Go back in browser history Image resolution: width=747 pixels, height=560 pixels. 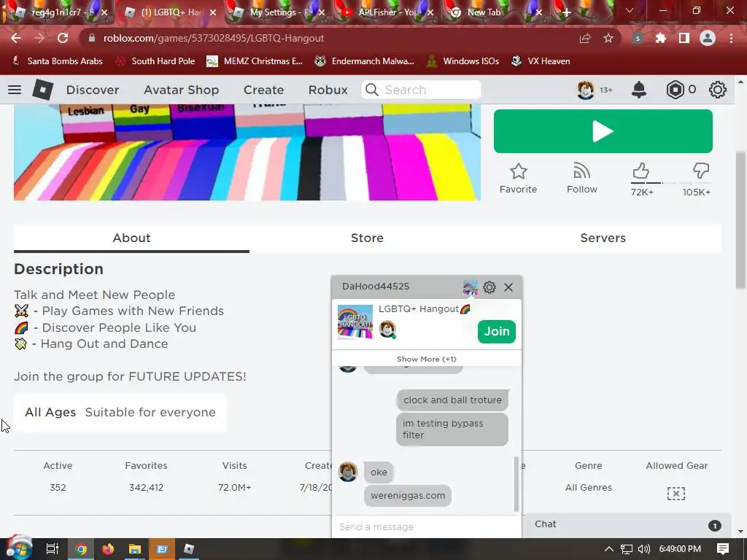point(16,38)
